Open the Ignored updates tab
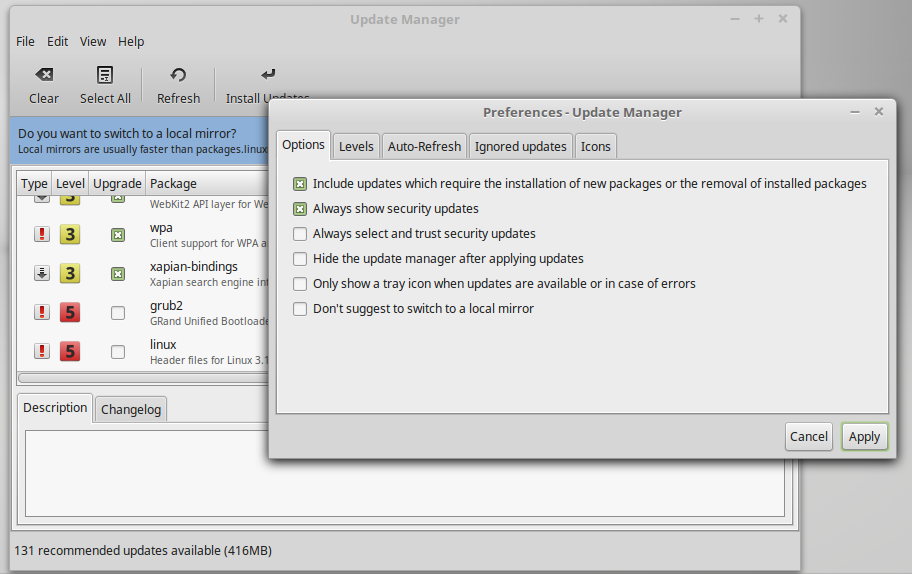 520,146
